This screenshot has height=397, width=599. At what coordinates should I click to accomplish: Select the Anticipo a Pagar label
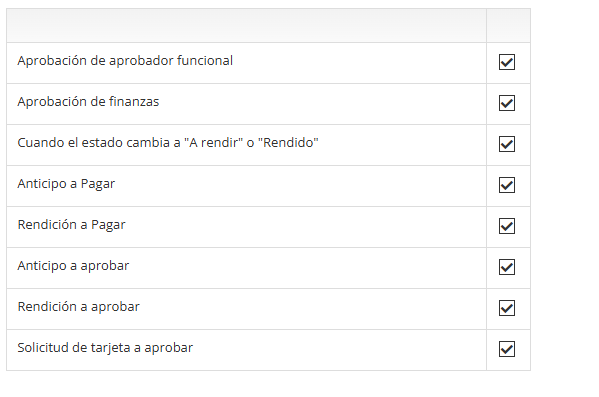tap(66, 184)
